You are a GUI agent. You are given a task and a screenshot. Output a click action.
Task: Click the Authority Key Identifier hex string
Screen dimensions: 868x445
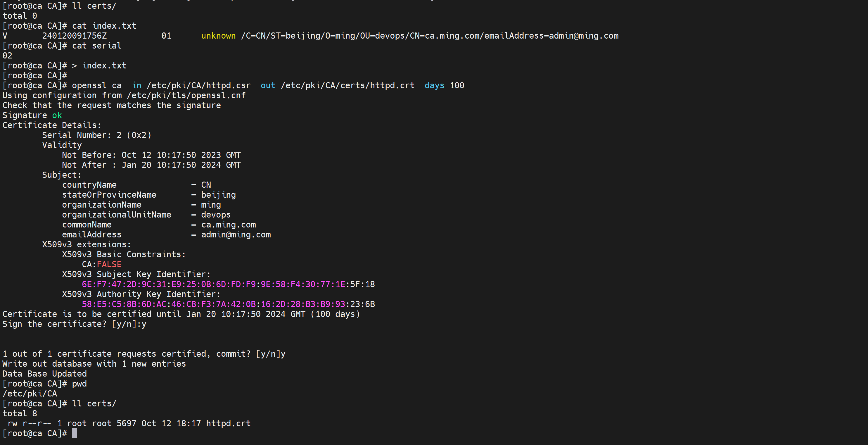point(228,304)
